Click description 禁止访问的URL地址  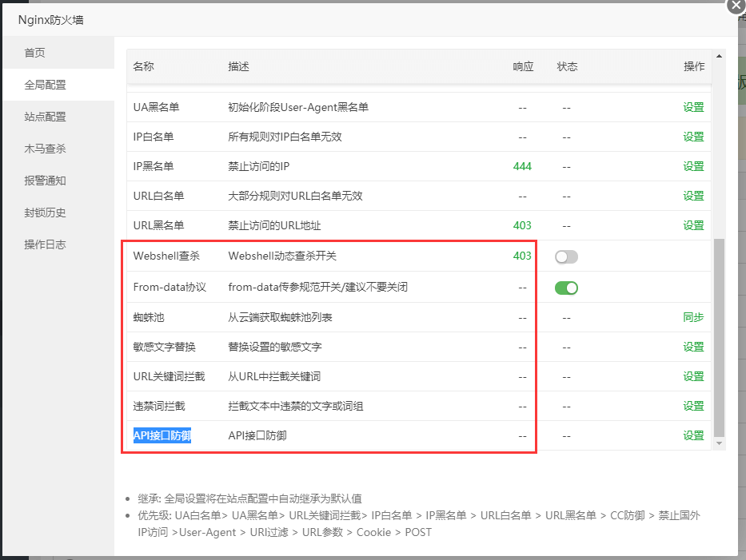274,225
